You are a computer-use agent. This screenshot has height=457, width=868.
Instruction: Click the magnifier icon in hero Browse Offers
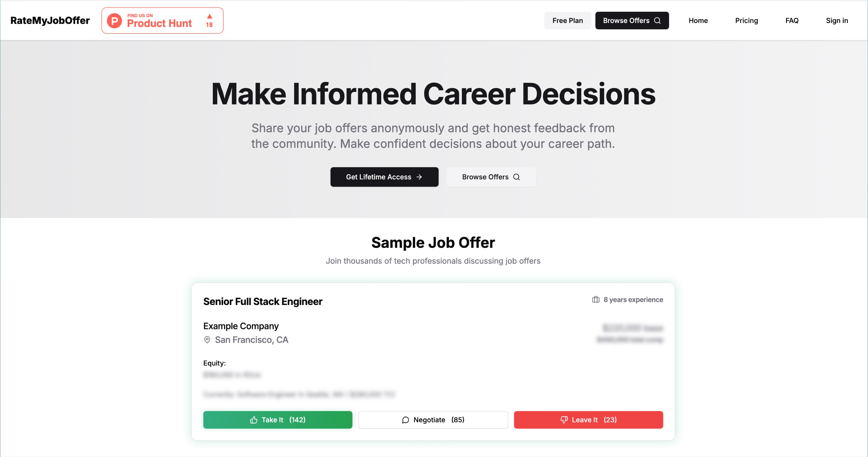click(x=516, y=177)
